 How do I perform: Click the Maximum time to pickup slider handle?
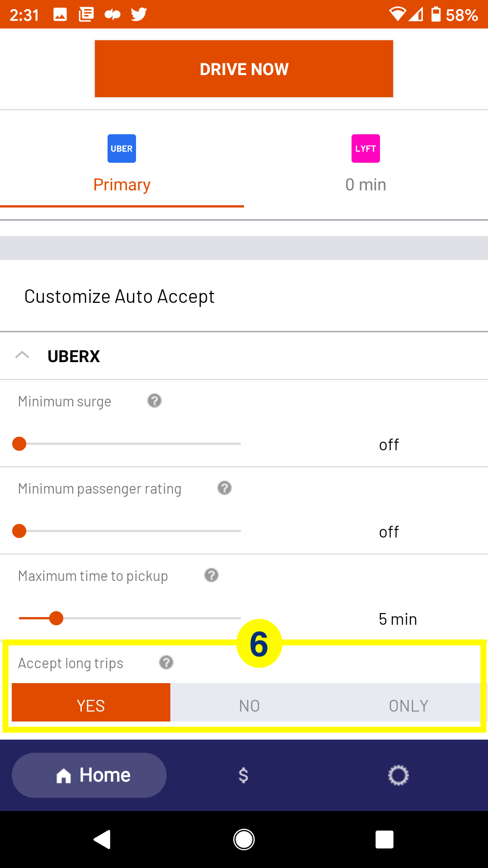click(x=56, y=618)
